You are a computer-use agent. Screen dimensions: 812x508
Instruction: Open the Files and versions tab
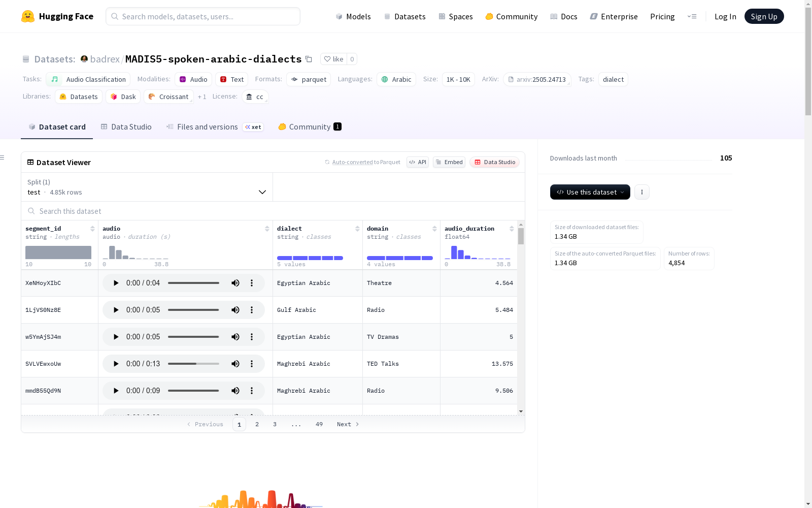215,127
